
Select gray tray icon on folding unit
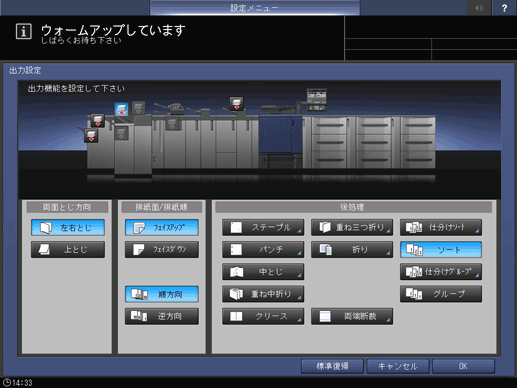(x=172, y=123)
